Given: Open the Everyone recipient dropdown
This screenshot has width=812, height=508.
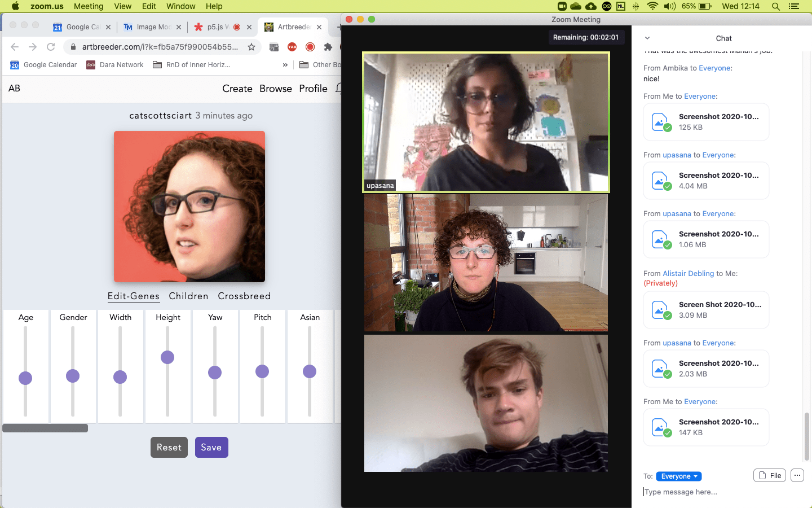Looking at the screenshot, I should [x=679, y=476].
